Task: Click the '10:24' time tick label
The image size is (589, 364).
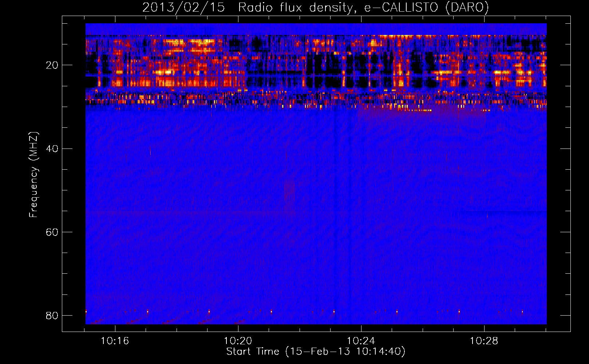Action: 361,341
